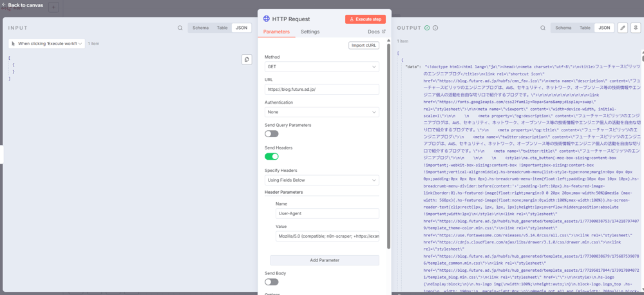
Task: Expand the Authentication dropdown
Action: [321, 112]
